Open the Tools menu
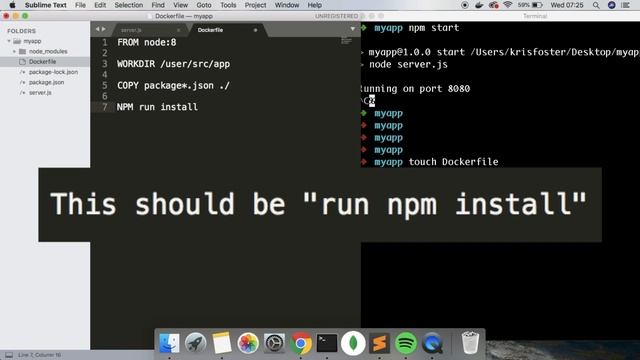This screenshot has height=360, width=640. 228,5
